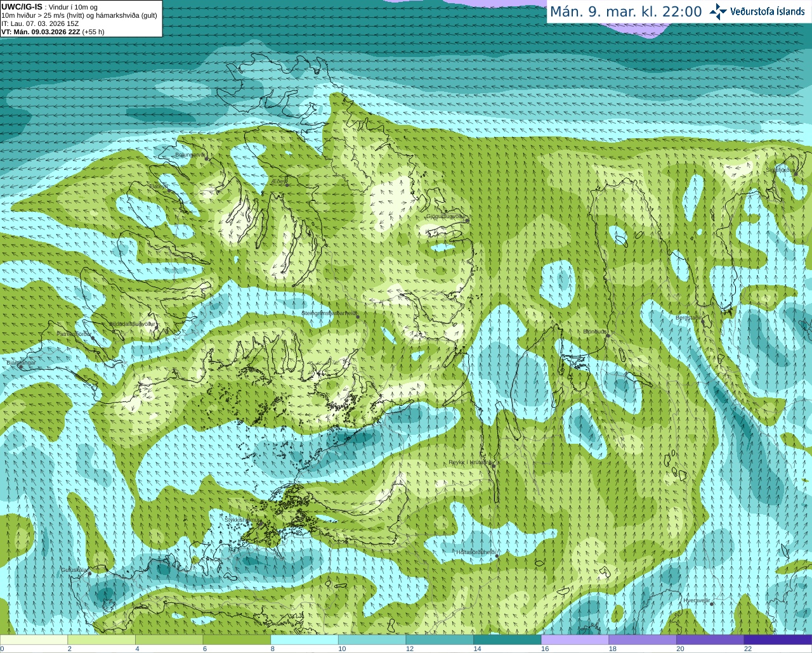Click the legend scale number 22
Viewport: 812px width, 653px height.
point(748,649)
